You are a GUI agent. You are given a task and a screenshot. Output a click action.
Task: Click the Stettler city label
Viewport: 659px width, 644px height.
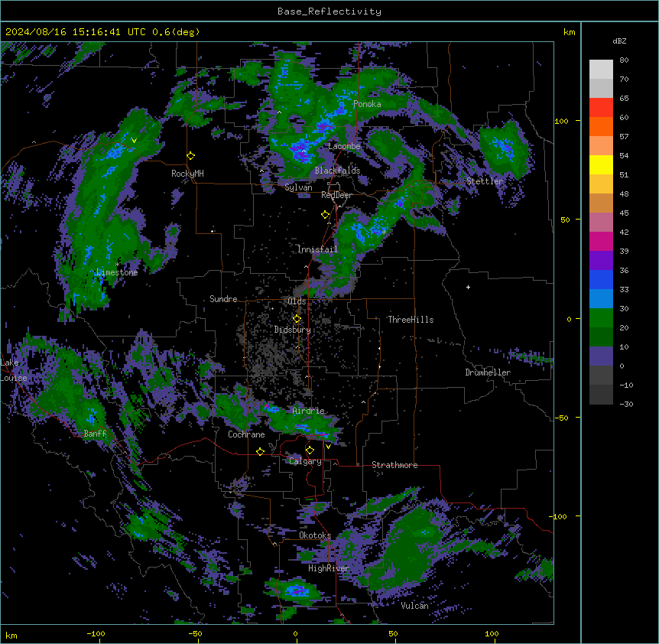[x=485, y=181]
